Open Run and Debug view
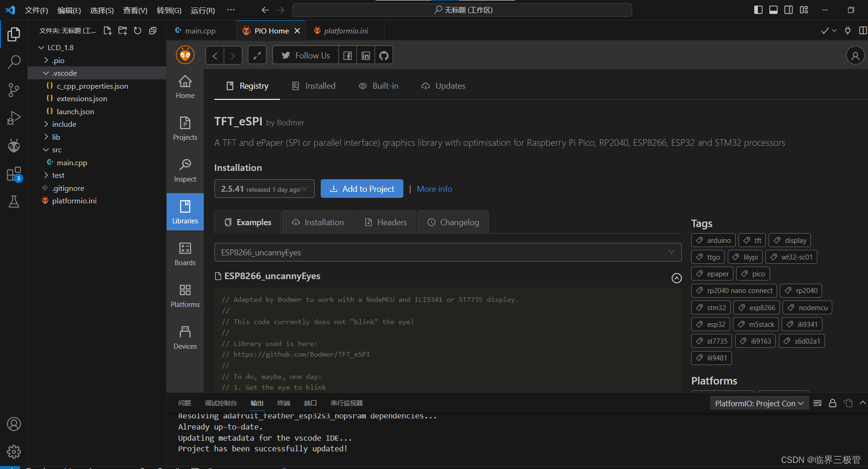 pos(14,118)
